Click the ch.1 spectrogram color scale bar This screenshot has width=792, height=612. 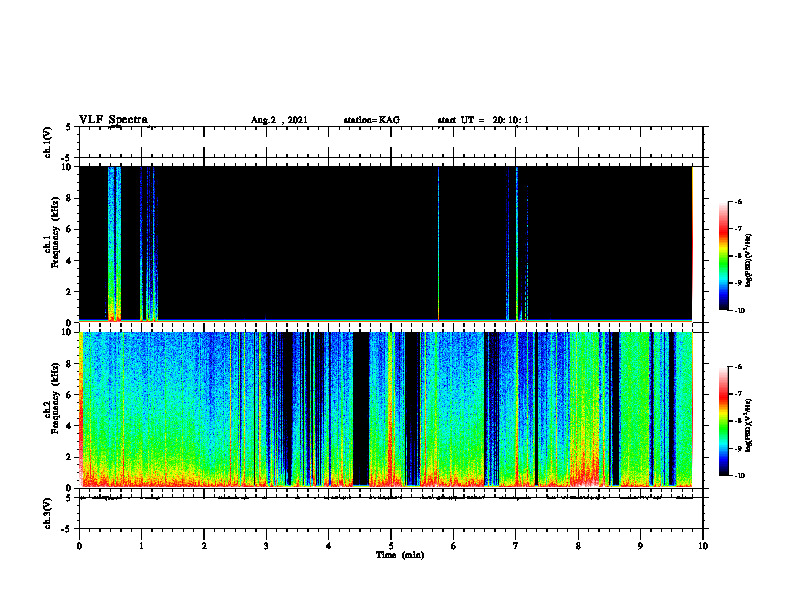click(724, 256)
